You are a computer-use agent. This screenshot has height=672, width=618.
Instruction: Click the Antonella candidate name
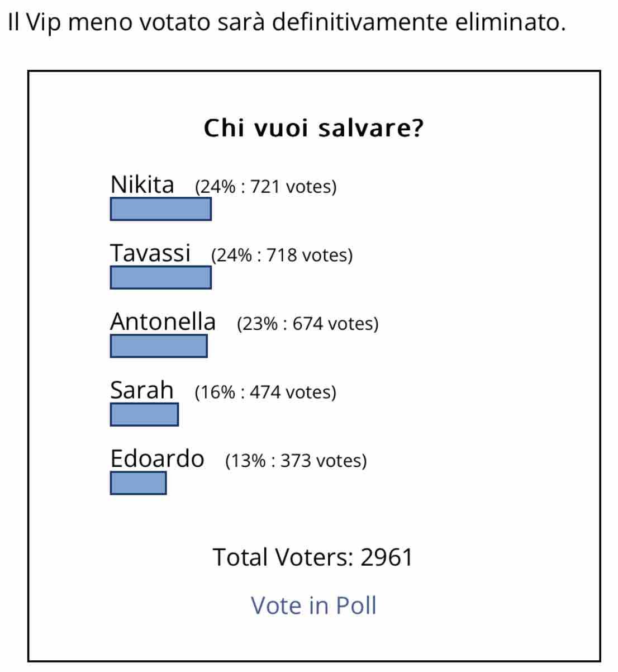click(x=163, y=321)
